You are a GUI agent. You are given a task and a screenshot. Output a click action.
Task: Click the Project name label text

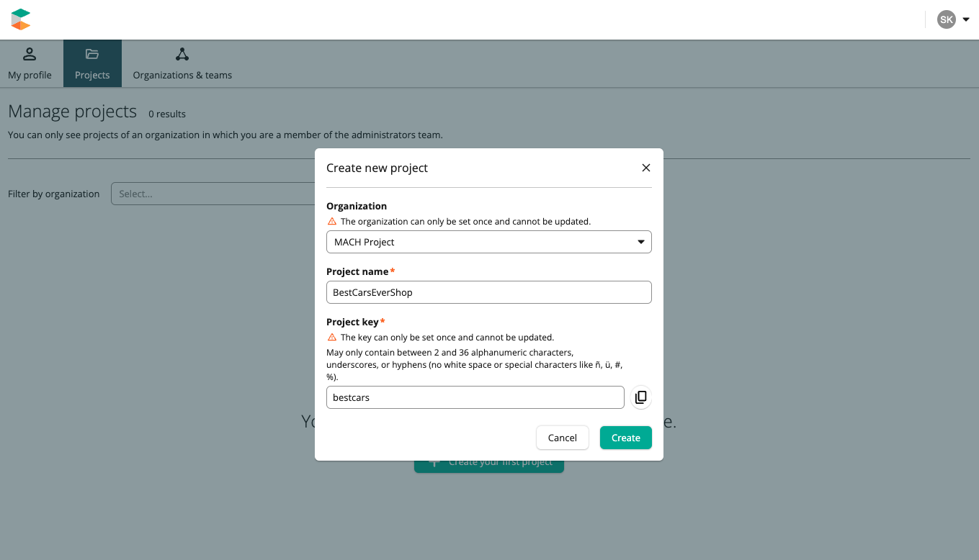pyautogui.click(x=357, y=271)
